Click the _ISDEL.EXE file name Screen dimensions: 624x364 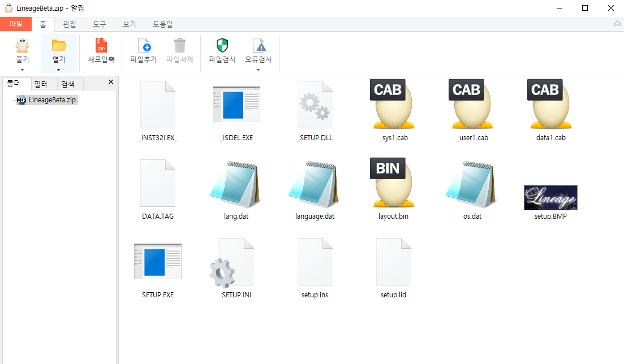click(x=236, y=138)
